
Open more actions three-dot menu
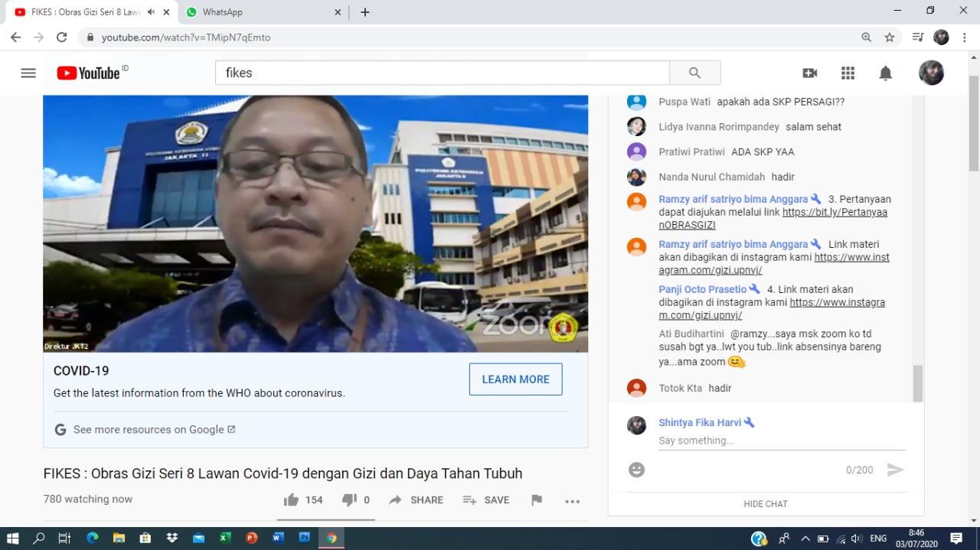[572, 501]
